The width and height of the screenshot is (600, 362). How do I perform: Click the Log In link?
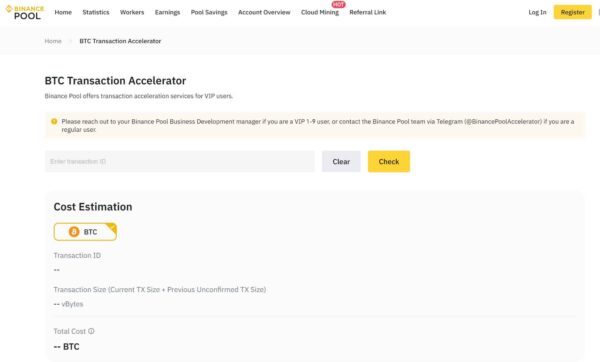tap(537, 12)
